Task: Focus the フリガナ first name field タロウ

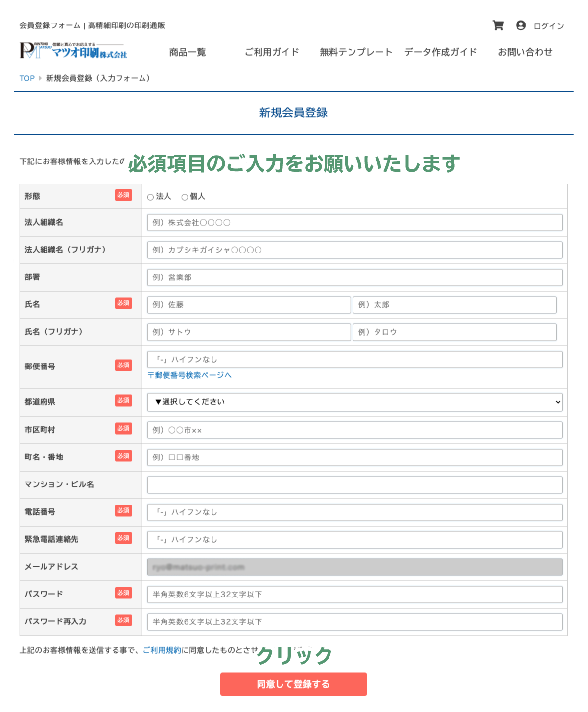Action: (454, 332)
